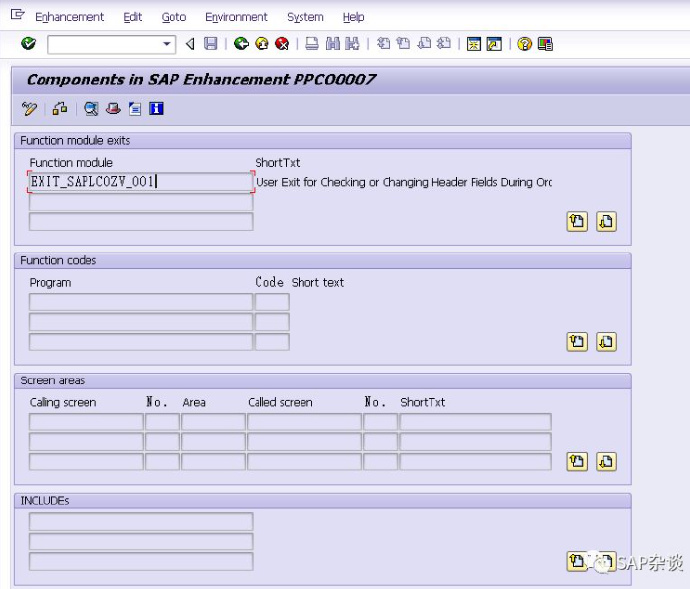Click the yellow Exit icon
This screenshot has width=690, height=589.
[262, 44]
